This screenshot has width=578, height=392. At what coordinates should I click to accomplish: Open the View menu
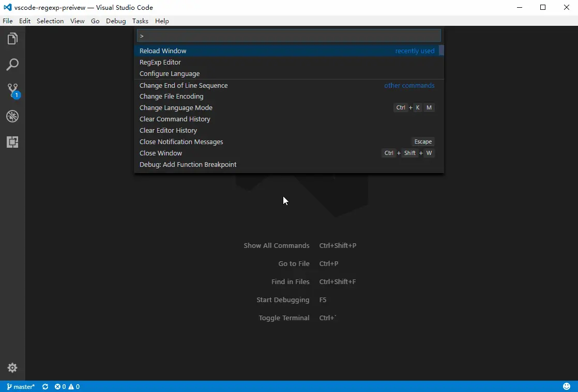[78, 21]
